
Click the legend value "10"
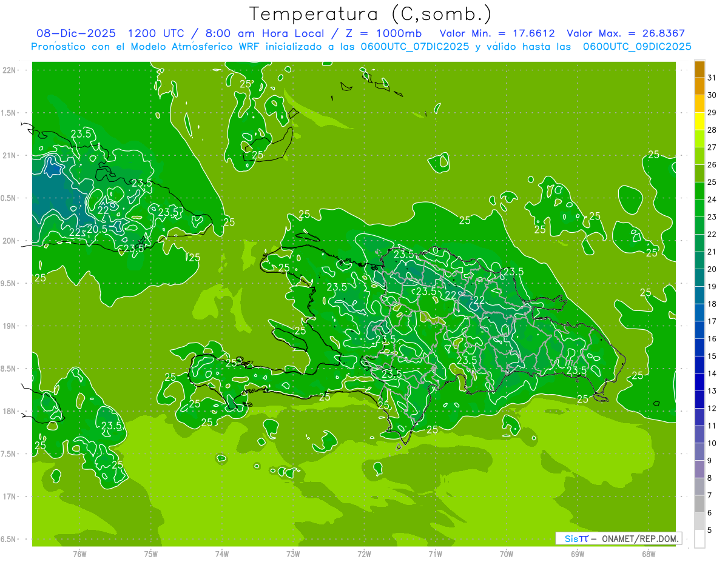[x=712, y=443]
